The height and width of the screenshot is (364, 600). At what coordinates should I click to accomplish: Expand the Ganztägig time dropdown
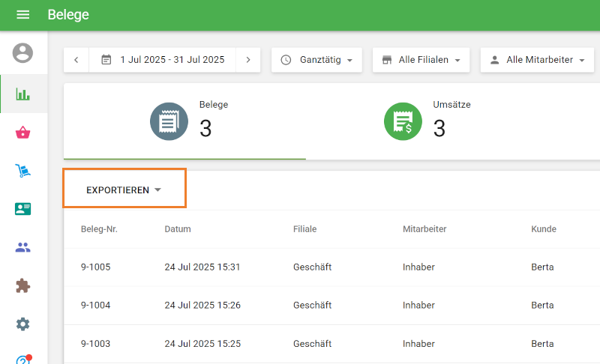(316, 60)
